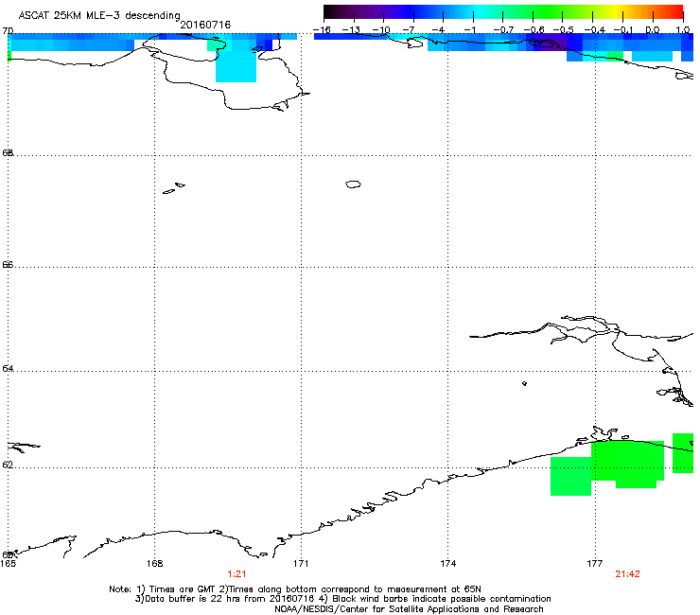Click the 1.0 value on the color scale
The height and width of the screenshot is (615, 700).
683,30
